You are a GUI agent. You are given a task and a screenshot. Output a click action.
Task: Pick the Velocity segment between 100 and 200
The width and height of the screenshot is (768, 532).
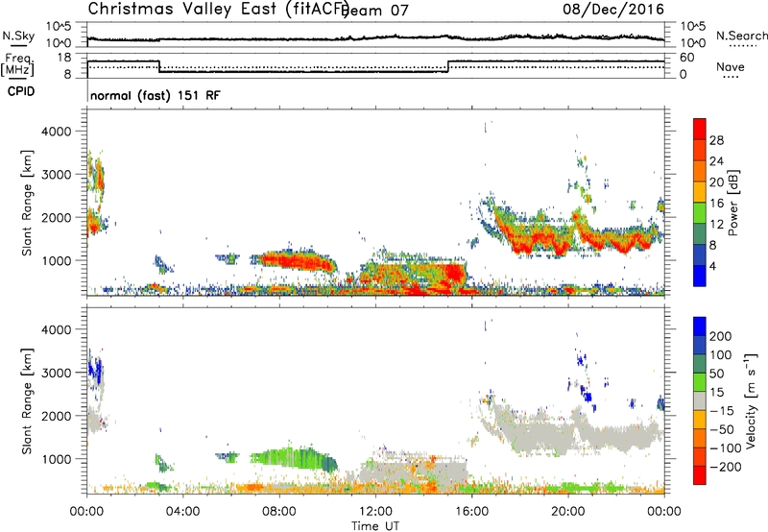pos(700,345)
